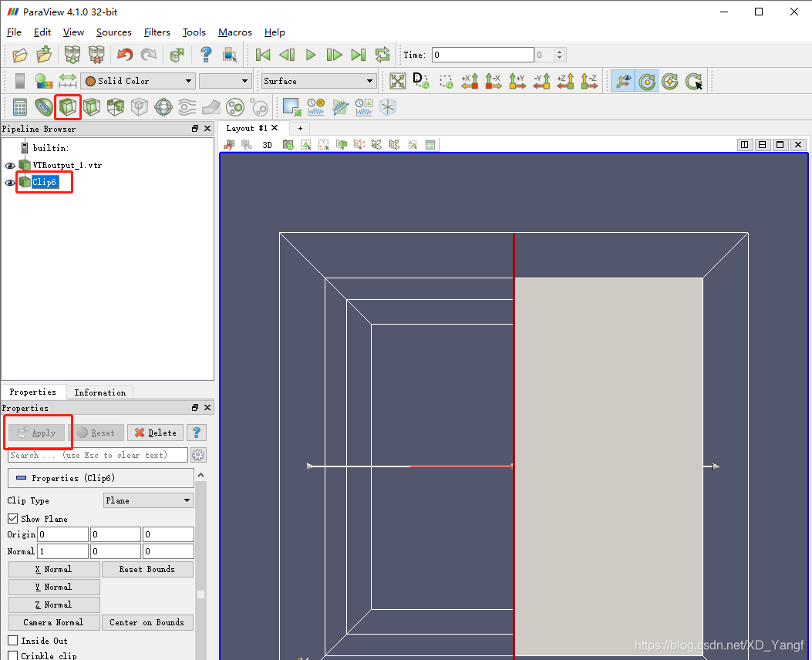Enable the Inside Out checkbox
The width and height of the screenshot is (812, 660).
pos(13,640)
